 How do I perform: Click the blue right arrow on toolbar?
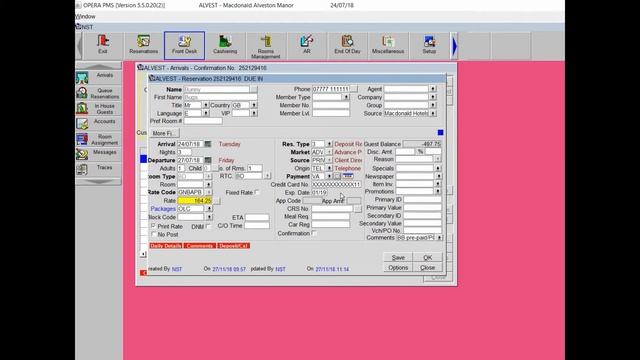455,46
